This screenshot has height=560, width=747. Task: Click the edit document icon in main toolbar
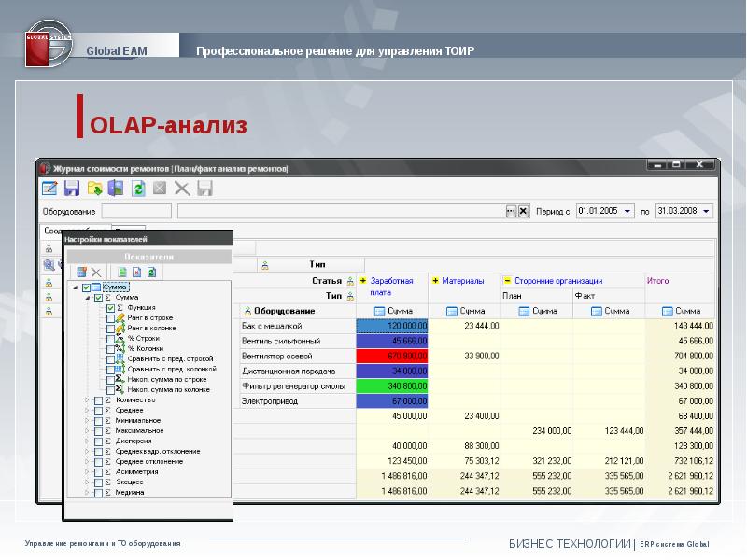tap(49, 189)
